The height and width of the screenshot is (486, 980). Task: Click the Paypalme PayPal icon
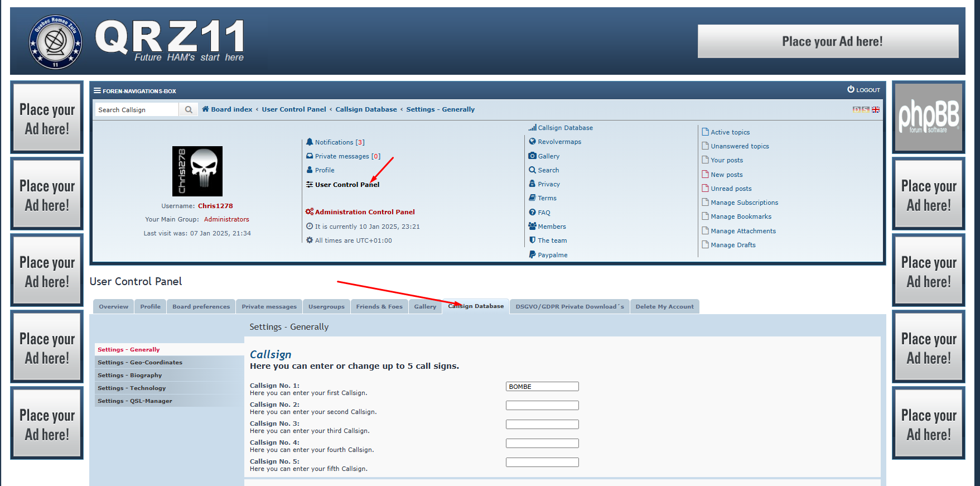[x=532, y=255]
